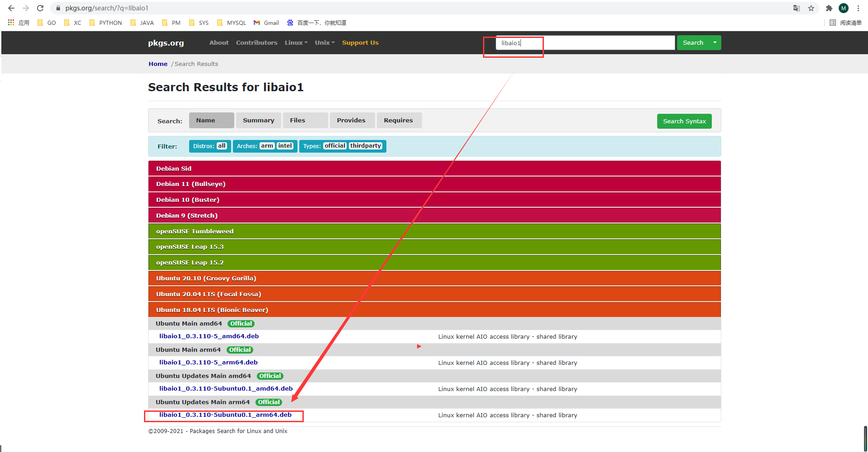
Task: Toggle the arm architecture filter
Action: (x=267, y=146)
